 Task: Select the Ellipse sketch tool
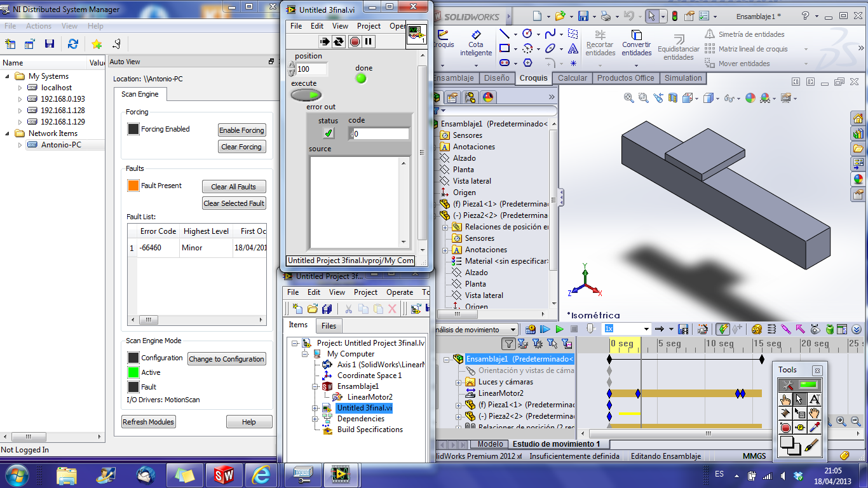(550, 48)
